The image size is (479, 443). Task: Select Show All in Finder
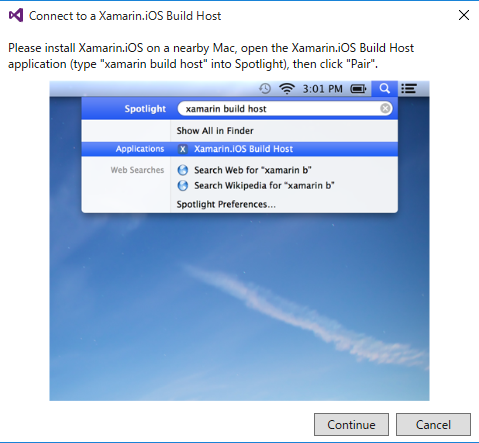click(215, 131)
